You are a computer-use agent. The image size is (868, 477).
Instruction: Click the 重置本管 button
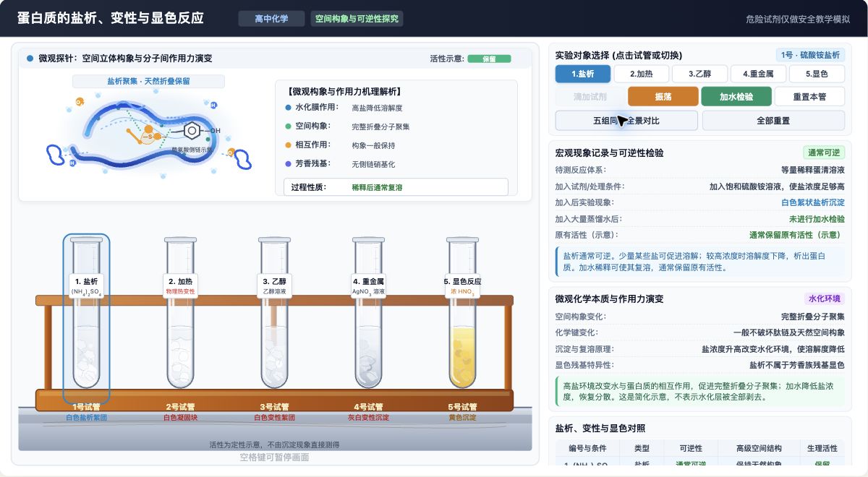(x=809, y=96)
